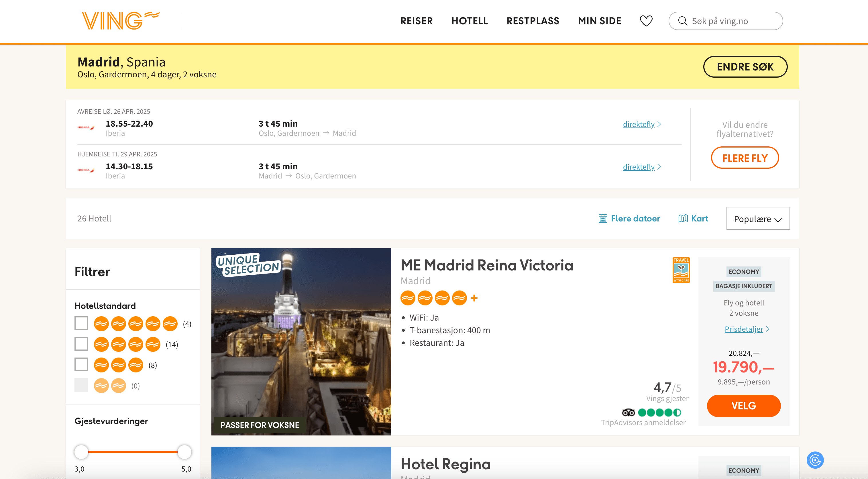This screenshot has height=479, width=868.
Task: Check the four-star hotel standard filter
Action: [81, 344]
